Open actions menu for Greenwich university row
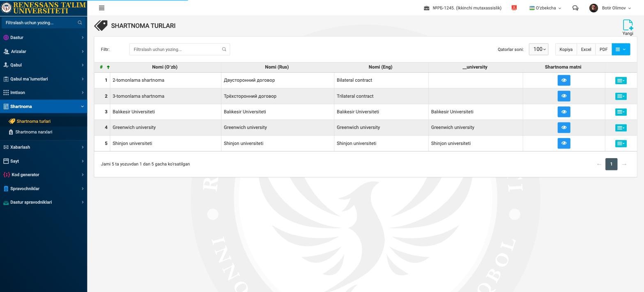 click(x=621, y=128)
